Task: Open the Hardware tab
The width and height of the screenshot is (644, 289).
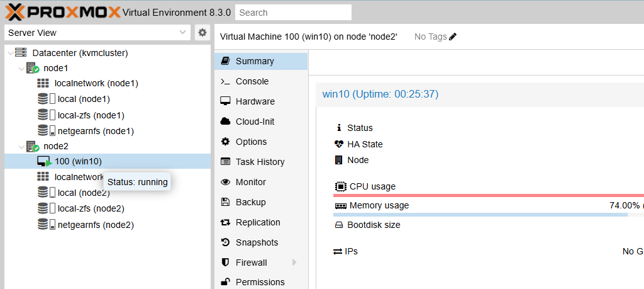Action: [261, 101]
